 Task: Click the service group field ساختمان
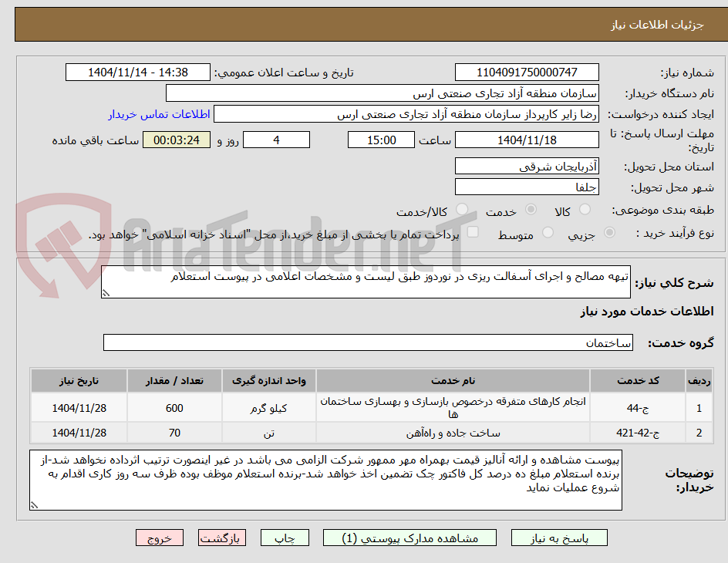point(368,342)
